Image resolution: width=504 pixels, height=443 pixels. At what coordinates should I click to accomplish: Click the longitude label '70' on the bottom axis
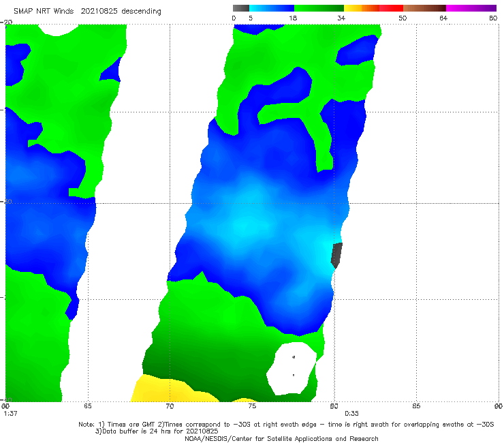pyautogui.click(x=170, y=406)
